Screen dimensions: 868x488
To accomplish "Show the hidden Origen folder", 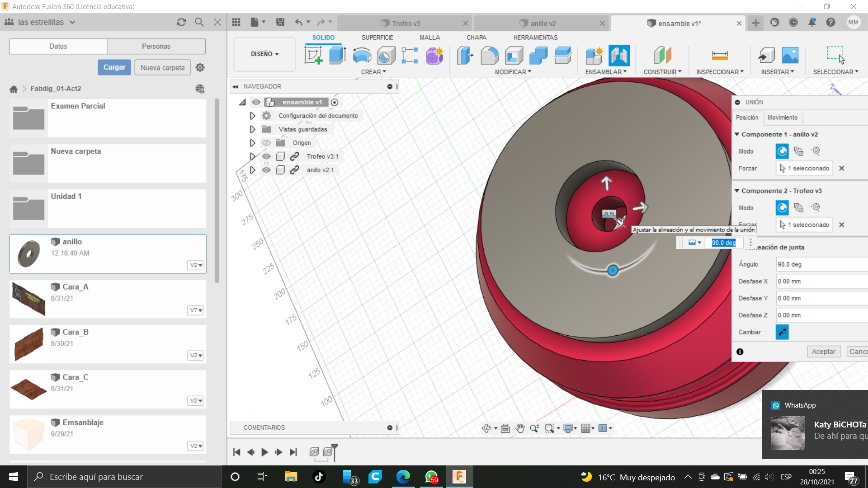I will tap(266, 143).
